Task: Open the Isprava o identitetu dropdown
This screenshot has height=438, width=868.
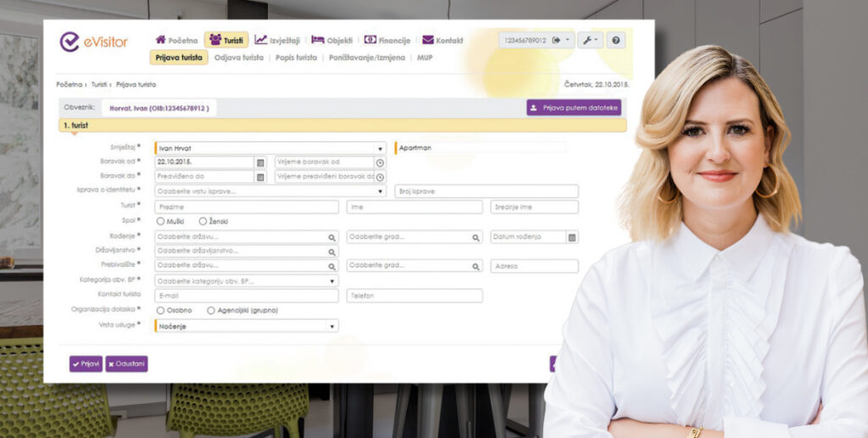Action: pos(380,191)
